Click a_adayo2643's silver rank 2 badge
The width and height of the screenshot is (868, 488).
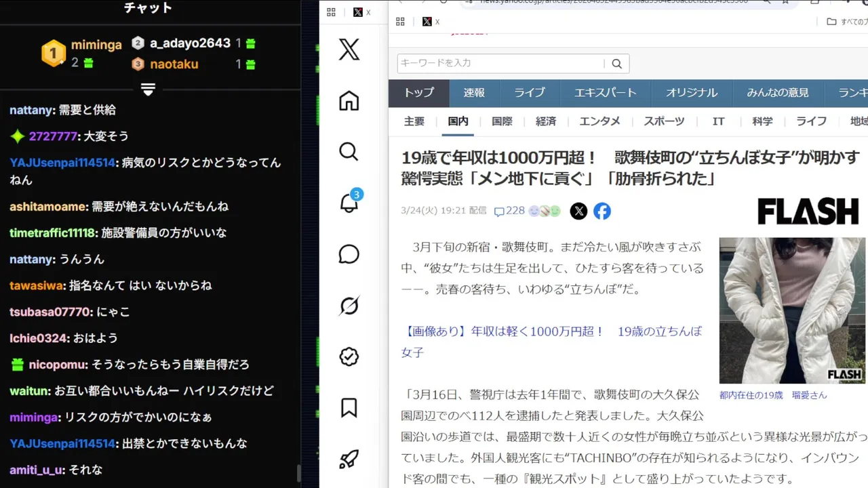pyautogui.click(x=138, y=43)
